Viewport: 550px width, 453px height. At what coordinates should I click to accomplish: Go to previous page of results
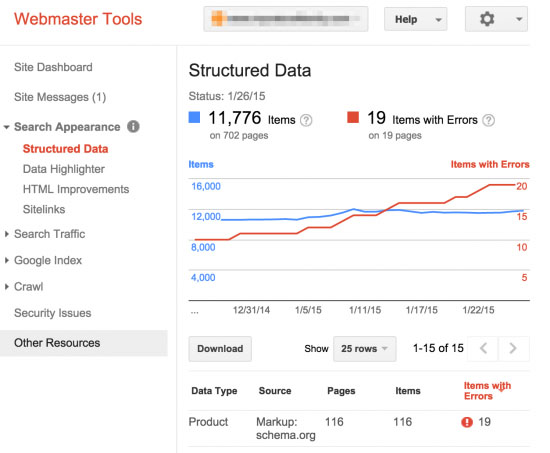pyautogui.click(x=483, y=348)
